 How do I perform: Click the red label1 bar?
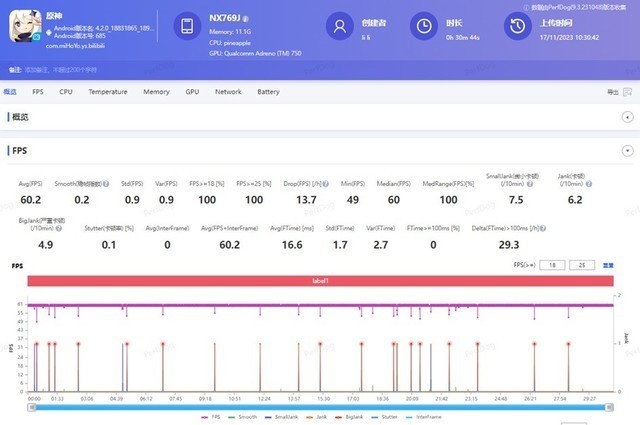pyautogui.click(x=320, y=283)
